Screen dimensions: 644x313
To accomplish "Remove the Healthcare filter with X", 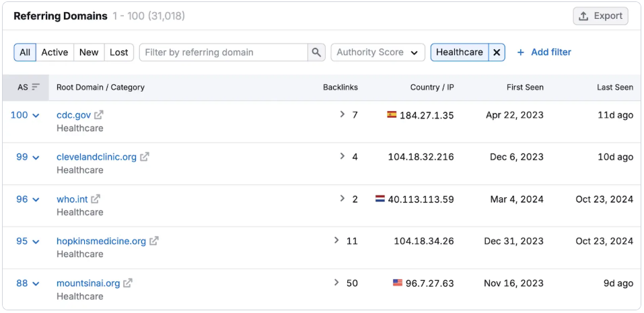I will coord(497,53).
